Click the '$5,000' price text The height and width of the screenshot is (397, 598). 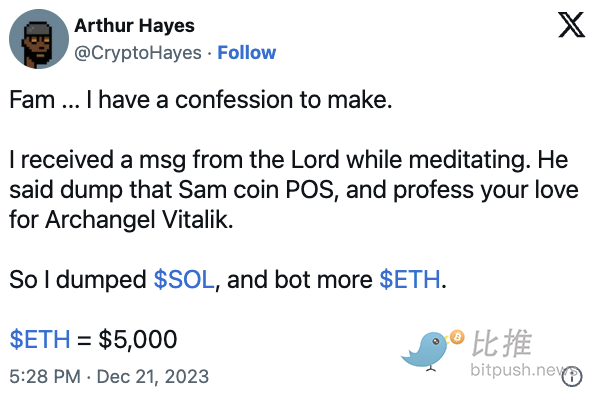(x=138, y=339)
